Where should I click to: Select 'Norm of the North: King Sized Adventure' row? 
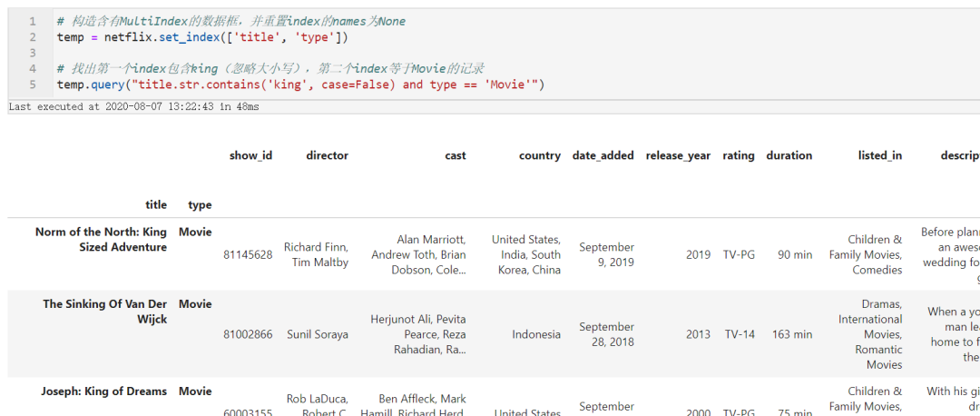(x=101, y=240)
